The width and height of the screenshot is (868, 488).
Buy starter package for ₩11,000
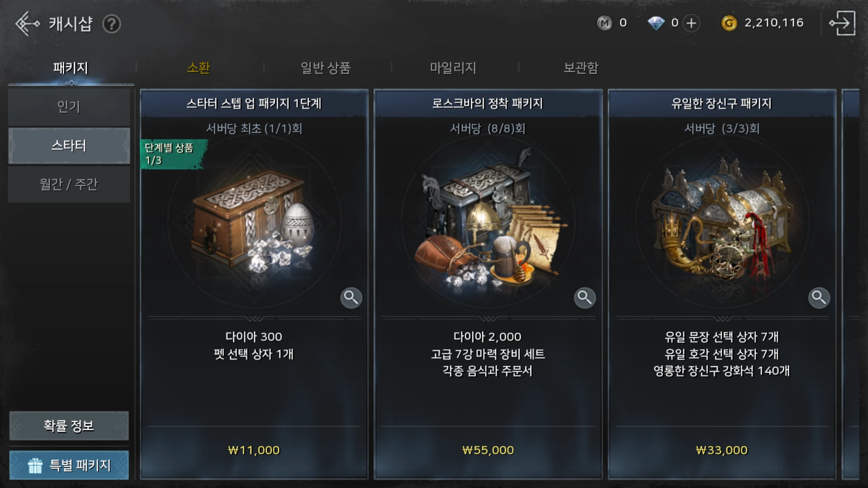point(254,450)
